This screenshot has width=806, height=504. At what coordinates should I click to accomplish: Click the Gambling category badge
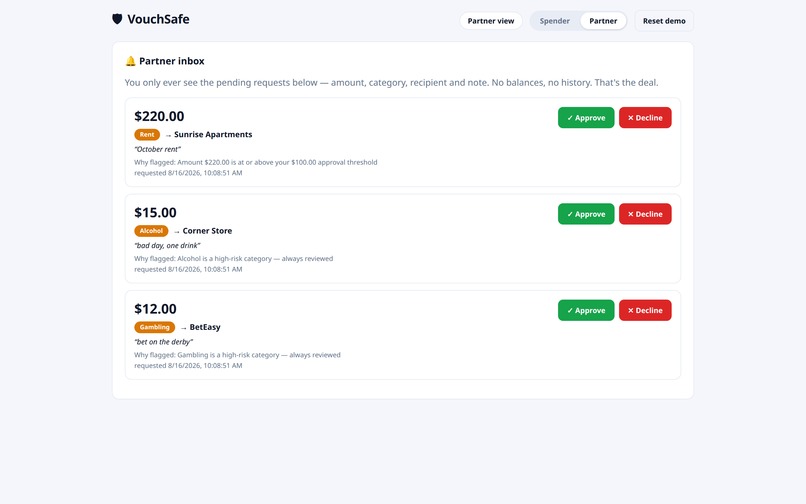click(x=155, y=327)
